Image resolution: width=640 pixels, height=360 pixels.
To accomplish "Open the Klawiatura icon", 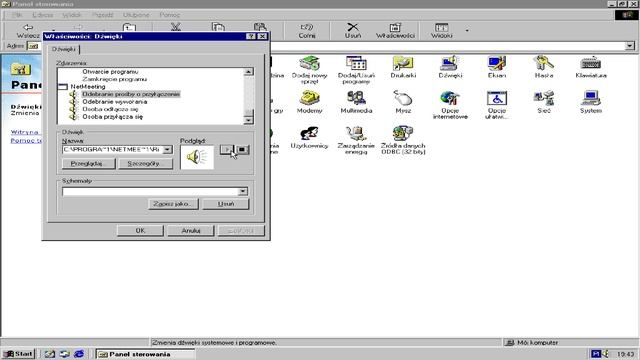I will pos(591,67).
